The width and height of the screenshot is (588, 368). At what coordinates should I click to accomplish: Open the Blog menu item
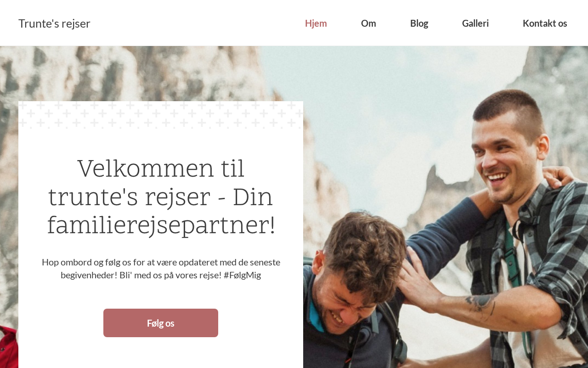419,23
